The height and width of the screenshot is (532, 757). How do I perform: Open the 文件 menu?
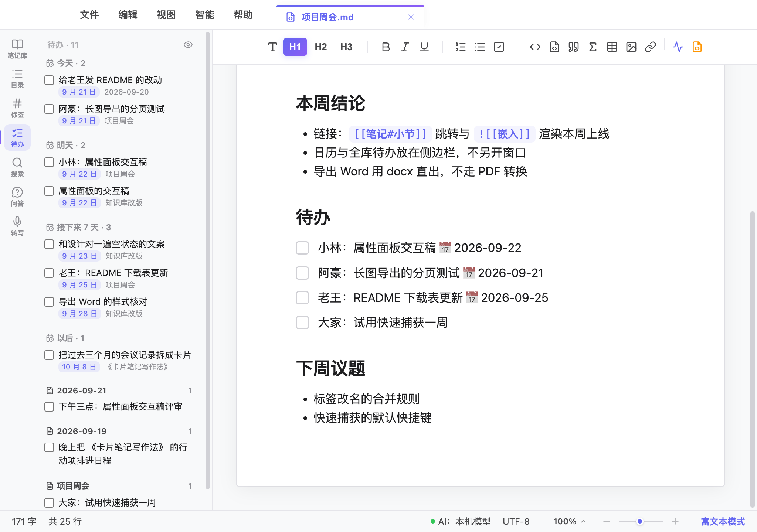(89, 15)
